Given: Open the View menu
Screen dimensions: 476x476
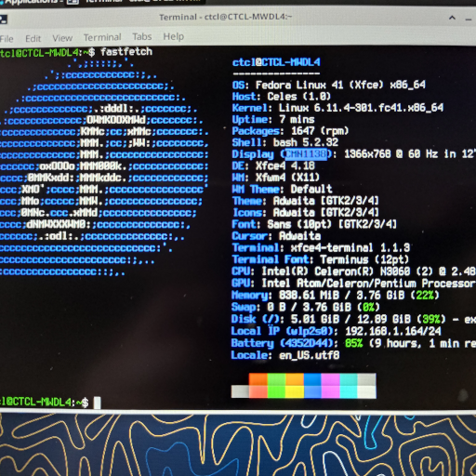Looking at the screenshot, I should pos(62,38).
